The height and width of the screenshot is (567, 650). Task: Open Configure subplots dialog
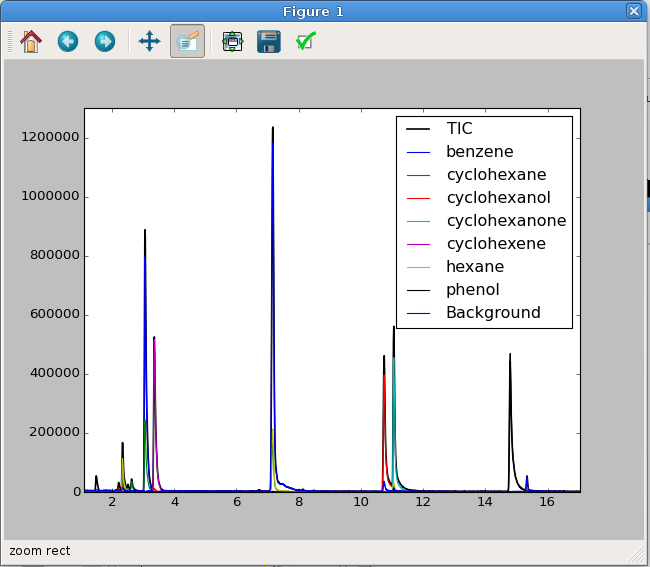(233, 41)
